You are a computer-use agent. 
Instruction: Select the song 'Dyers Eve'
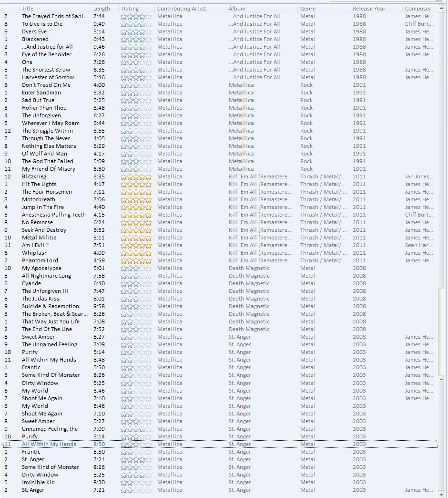coord(34,31)
